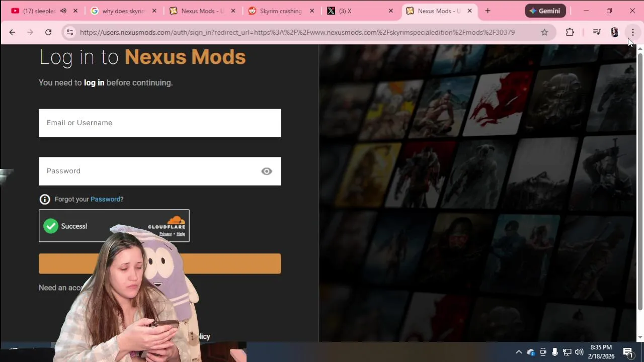This screenshot has width=644, height=362.
Task: Open the media control icon in toolbar
Action: click(597, 32)
